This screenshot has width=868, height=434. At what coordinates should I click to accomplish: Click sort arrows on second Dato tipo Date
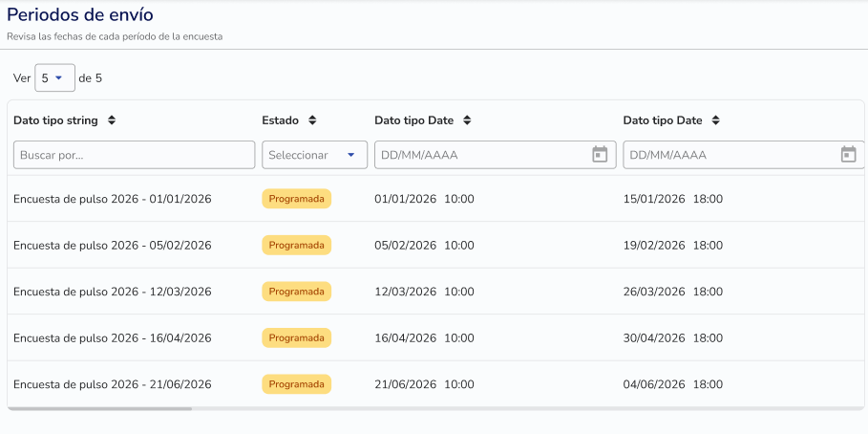point(715,120)
